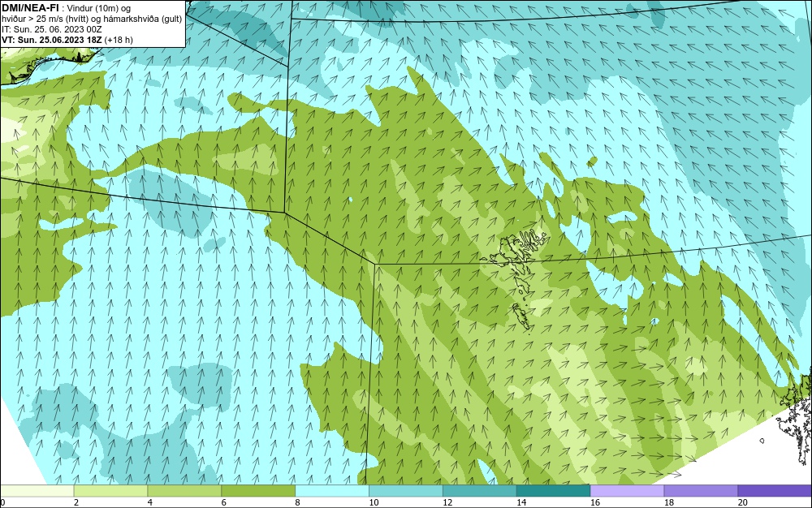Click the 6–8 m/s legend color swatch

pos(258,490)
